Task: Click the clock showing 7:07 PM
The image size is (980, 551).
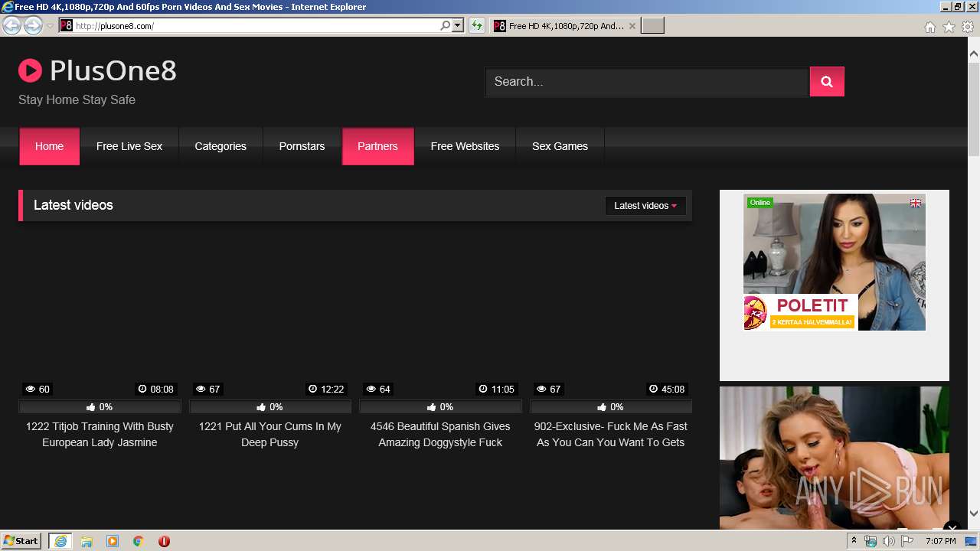Action: point(940,541)
